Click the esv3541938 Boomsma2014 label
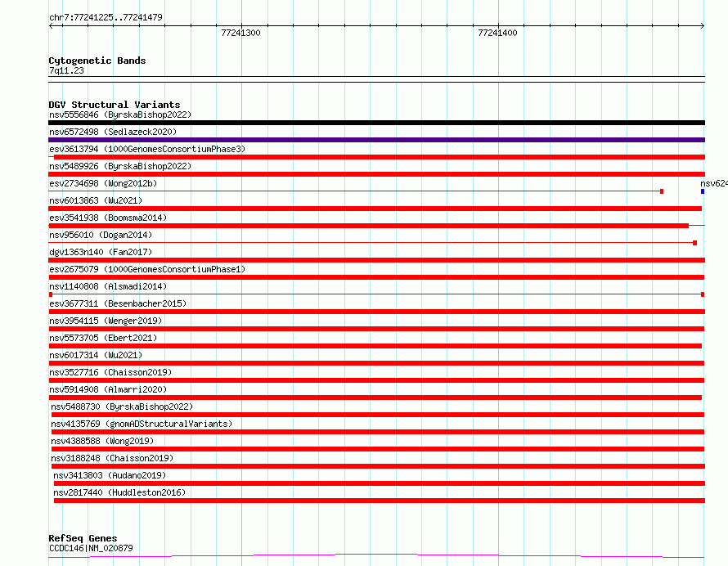728x566 pixels. pyautogui.click(x=108, y=218)
